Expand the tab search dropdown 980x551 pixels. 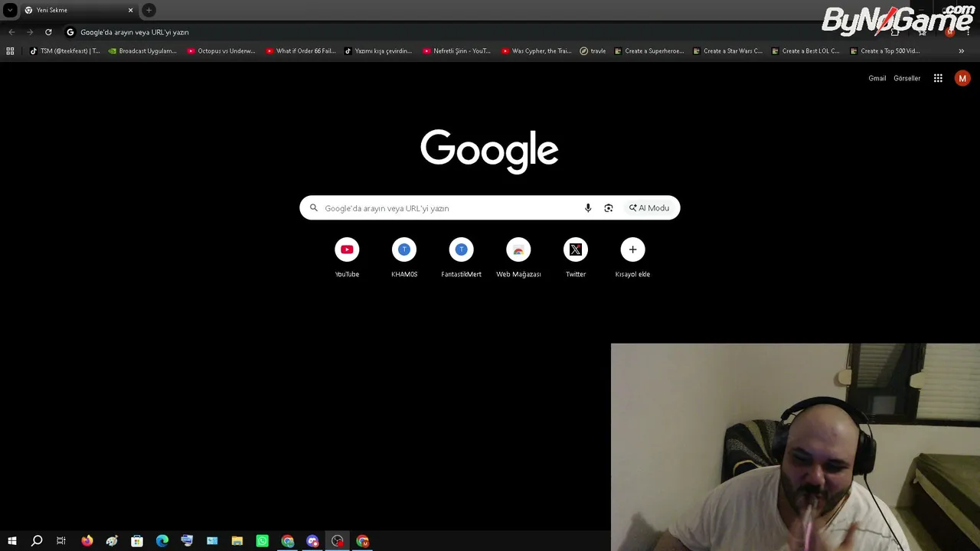point(10,10)
